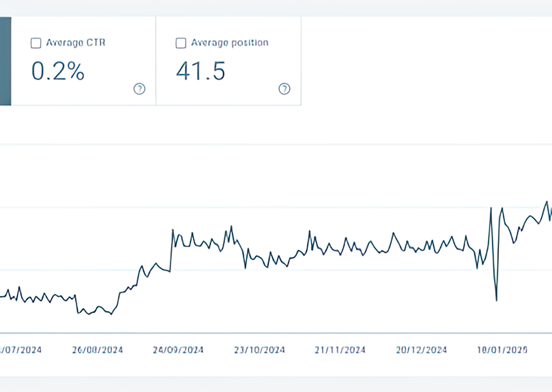Click the Average CTR label

click(x=75, y=43)
